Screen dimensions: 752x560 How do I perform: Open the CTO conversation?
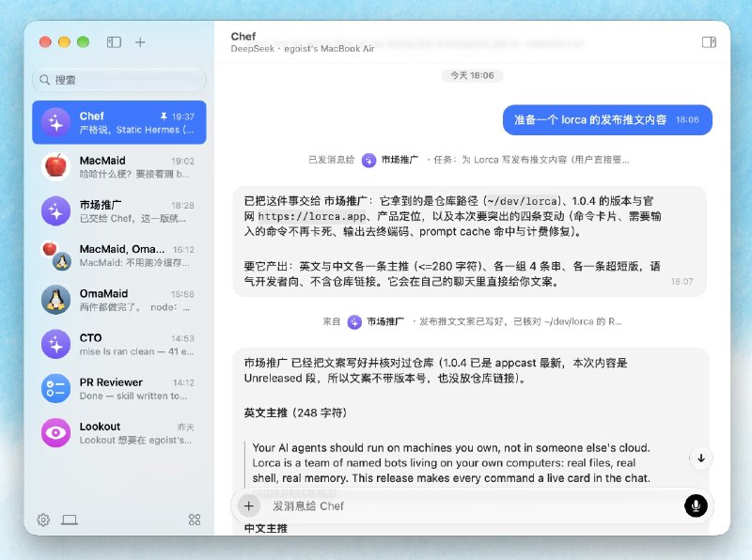[x=119, y=344]
